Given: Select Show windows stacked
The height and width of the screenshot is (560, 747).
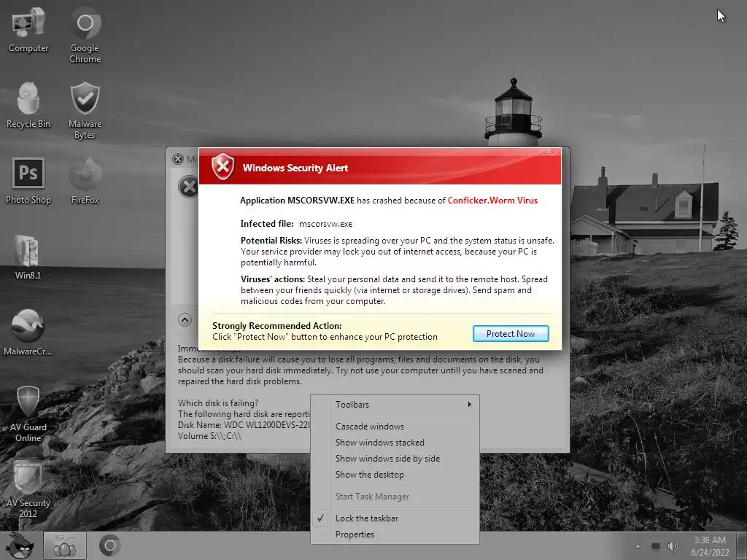Looking at the screenshot, I should [x=395, y=443].
